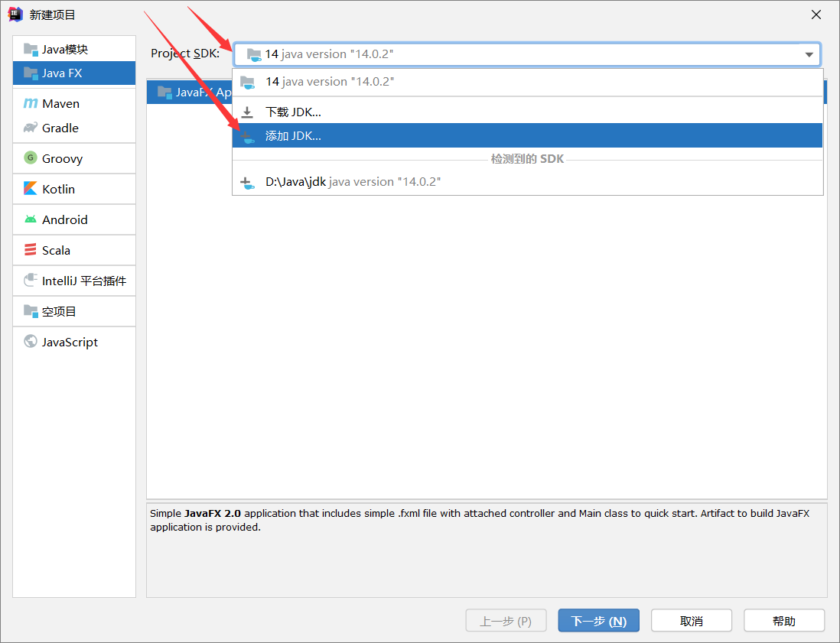840x643 pixels.
Task: Click the 下一步 button
Action: click(x=598, y=620)
